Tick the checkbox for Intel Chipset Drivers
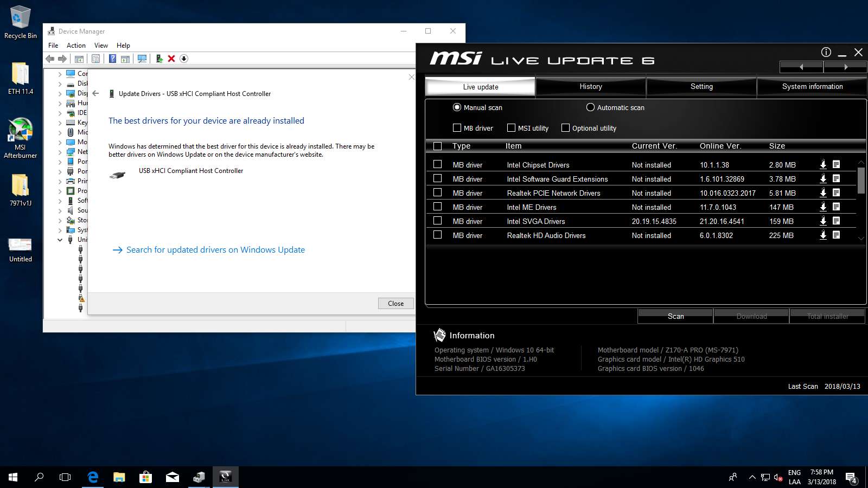This screenshot has height=488, width=868. pyautogui.click(x=438, y=164)
